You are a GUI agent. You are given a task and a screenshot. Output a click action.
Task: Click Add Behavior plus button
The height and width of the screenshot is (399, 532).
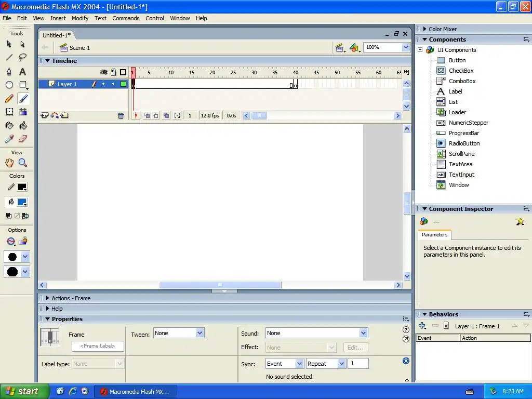(422, 326)
